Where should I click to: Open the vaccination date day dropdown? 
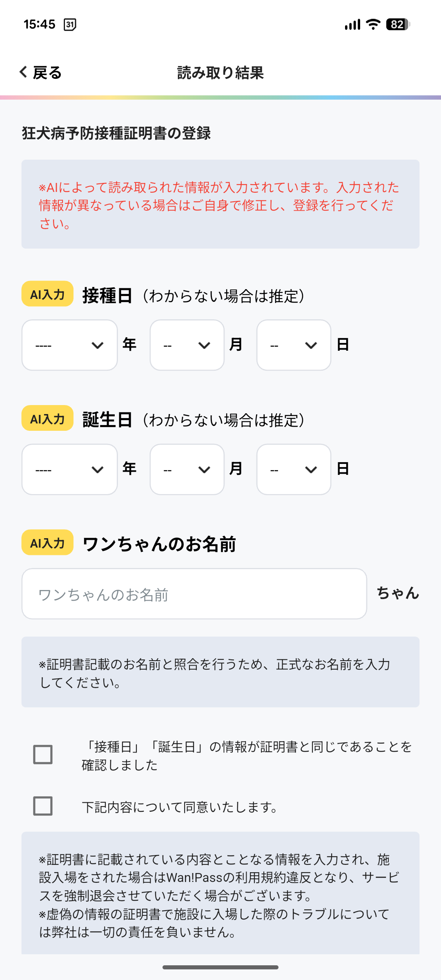pyautogui.click(x=294, y=345)
